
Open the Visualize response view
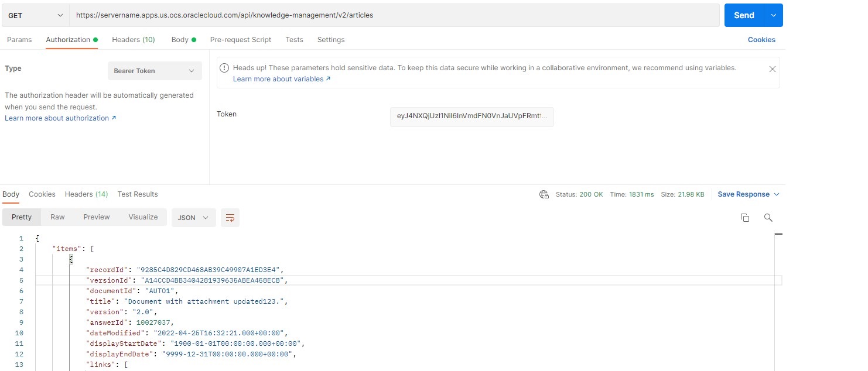(x=142, y=217)
